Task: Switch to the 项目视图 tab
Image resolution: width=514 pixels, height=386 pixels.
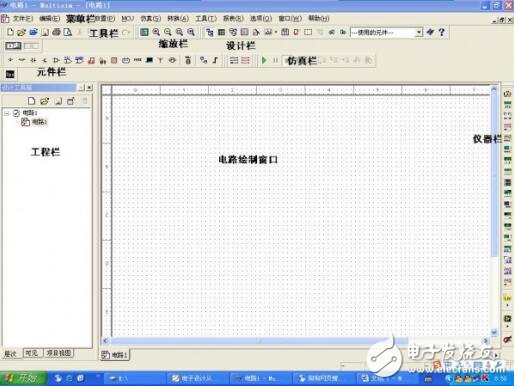Action: (x=59, y=353)
